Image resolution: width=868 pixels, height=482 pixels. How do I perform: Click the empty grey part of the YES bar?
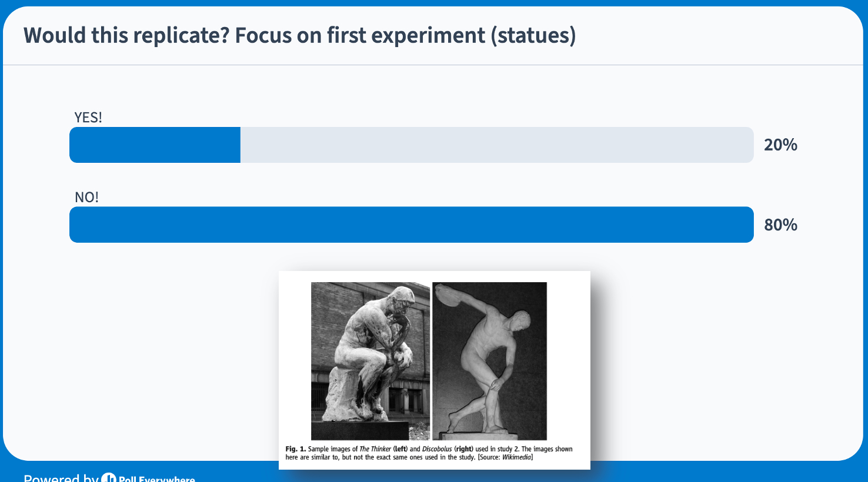click(496, 145)
